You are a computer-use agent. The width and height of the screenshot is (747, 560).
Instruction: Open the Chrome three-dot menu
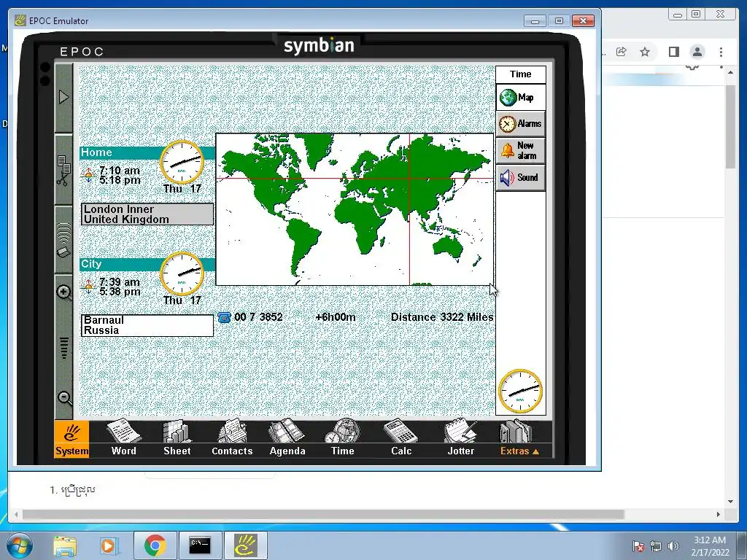pos(721,52)
